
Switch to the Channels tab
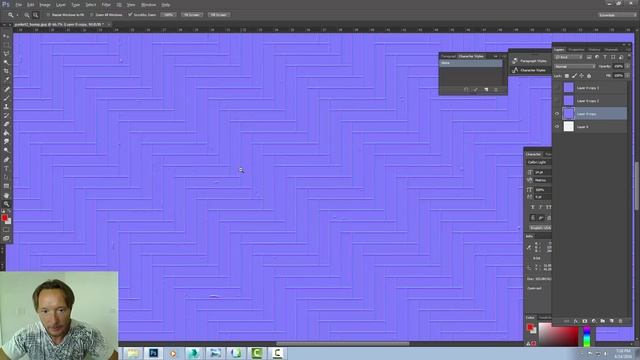pos(611,50)
